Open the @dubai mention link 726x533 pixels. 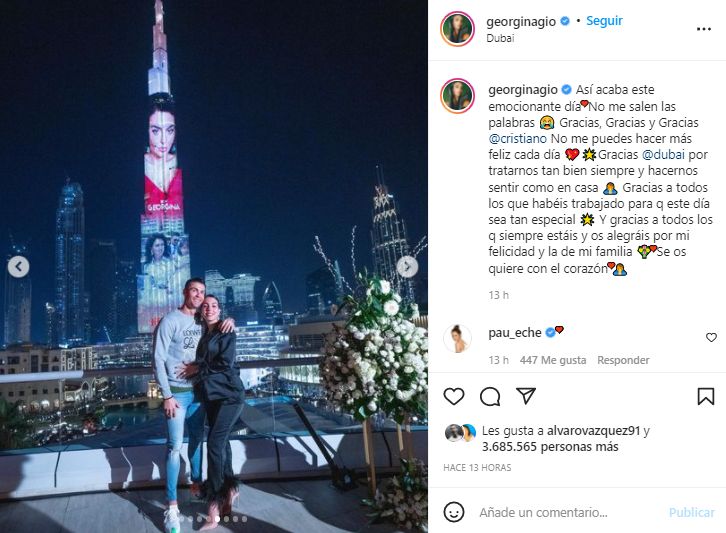[663, 155]
